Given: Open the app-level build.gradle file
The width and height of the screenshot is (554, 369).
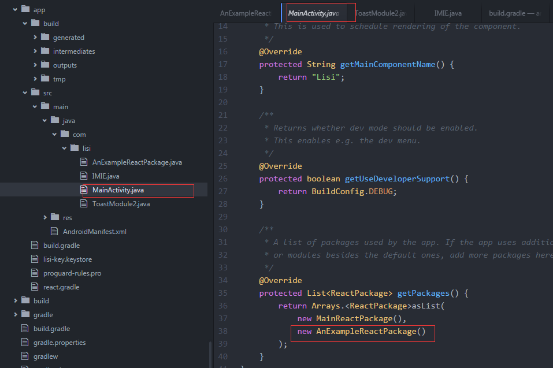Looking at the screenshot, I should (61, 245).
